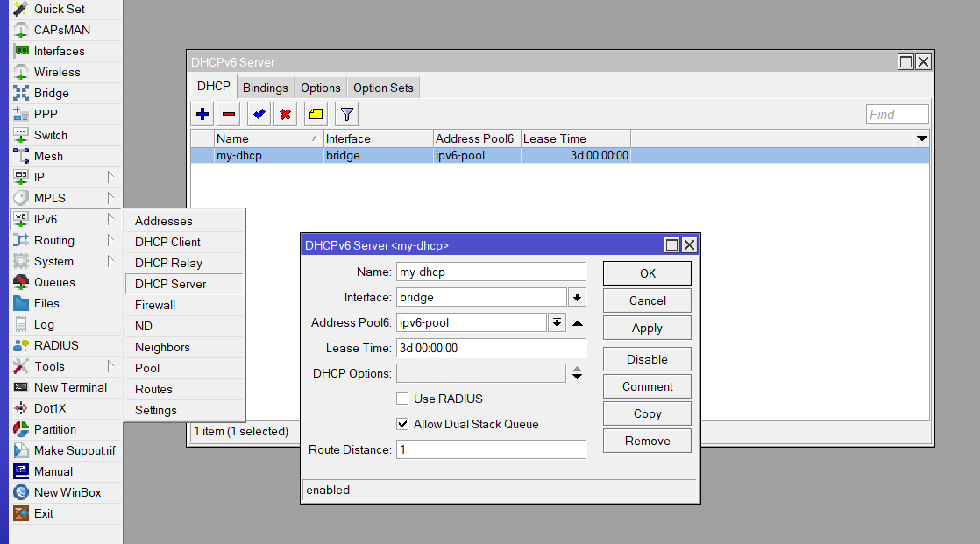Open the funnel filter icon

pyautogui.click(x=347, y=114)
